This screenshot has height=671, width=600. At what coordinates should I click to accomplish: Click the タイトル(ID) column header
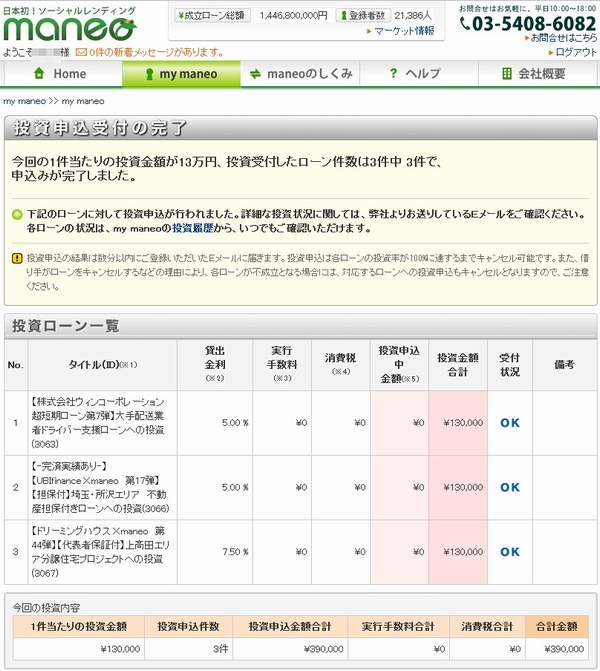pyautogui.click(x=103, y=365)
